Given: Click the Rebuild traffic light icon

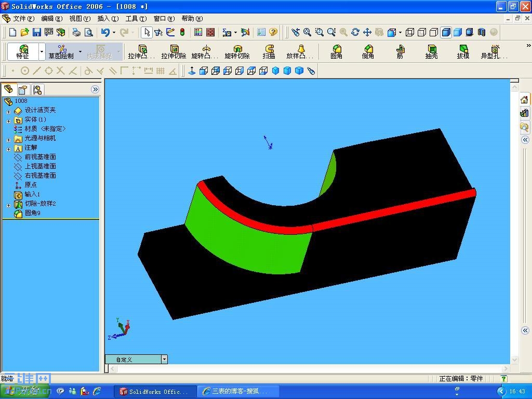Looking at the screenshot, I should tap(182, 32).
